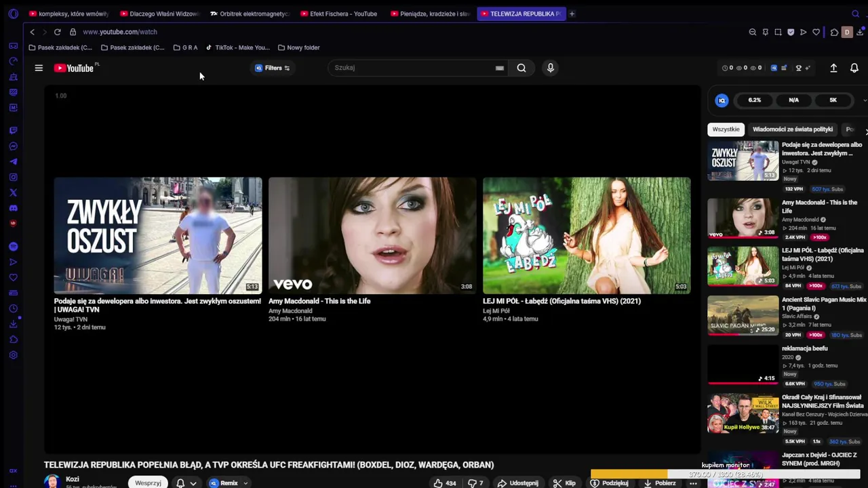Open the snapshot tool in address bar
The height and width of the screenshot is (488, 868).
coord(778,32)
